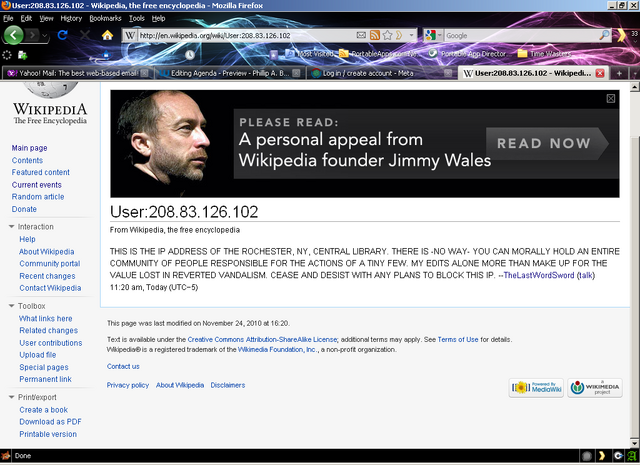Click the URL address field
Viewport: 640px width, 465px height.
pos(246,36)
